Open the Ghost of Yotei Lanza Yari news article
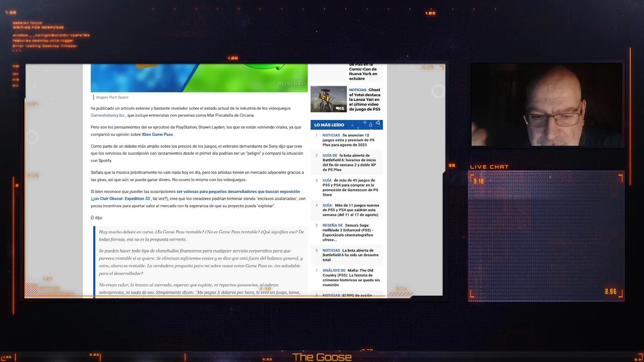This screenshot has height=362, width=644. point(365,100)
